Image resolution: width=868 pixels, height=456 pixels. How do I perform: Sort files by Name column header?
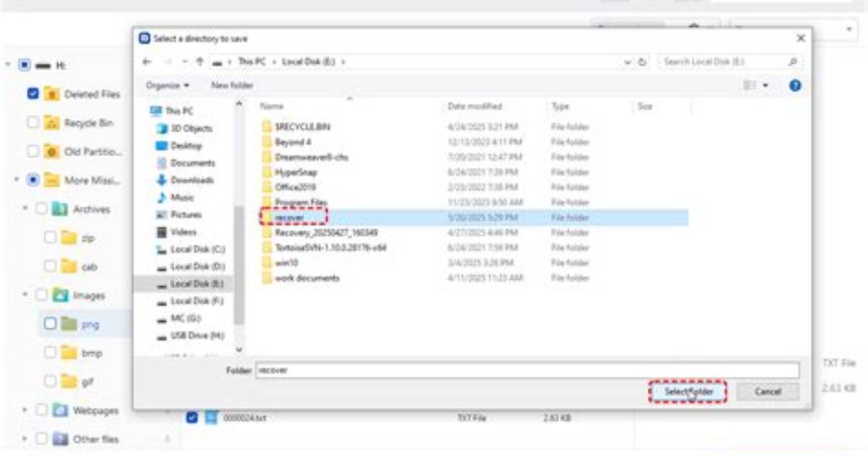tap(272, 107)
